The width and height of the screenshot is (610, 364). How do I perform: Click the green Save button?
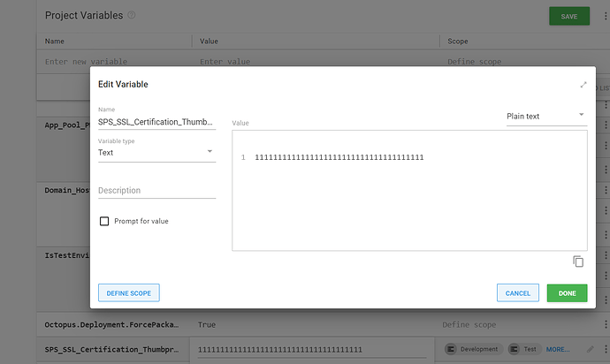coord(568,16)
